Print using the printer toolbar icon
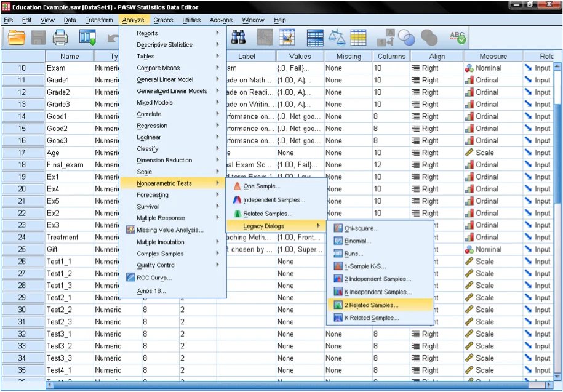The image size is (563, 392). (x=60, y=38)
